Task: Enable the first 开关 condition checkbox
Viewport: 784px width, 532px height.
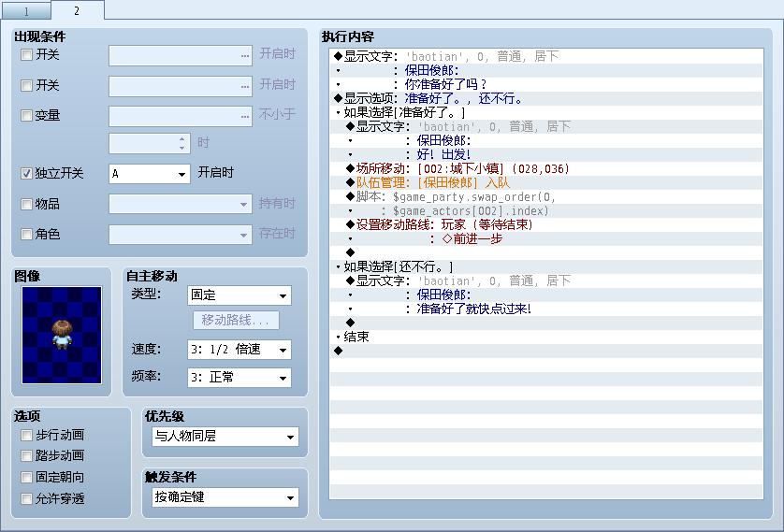Action: [x=26, y=54]
